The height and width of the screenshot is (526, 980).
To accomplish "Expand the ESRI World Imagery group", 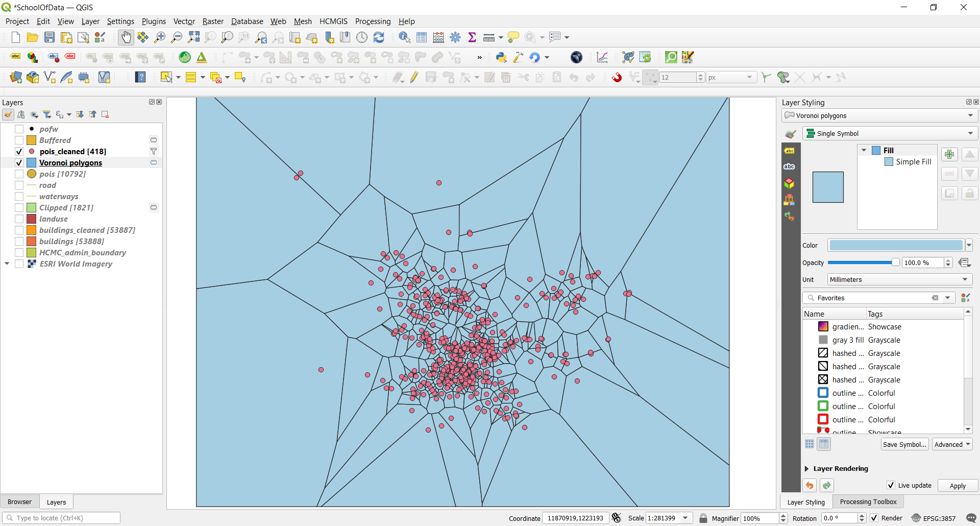I will click(7, 264).
